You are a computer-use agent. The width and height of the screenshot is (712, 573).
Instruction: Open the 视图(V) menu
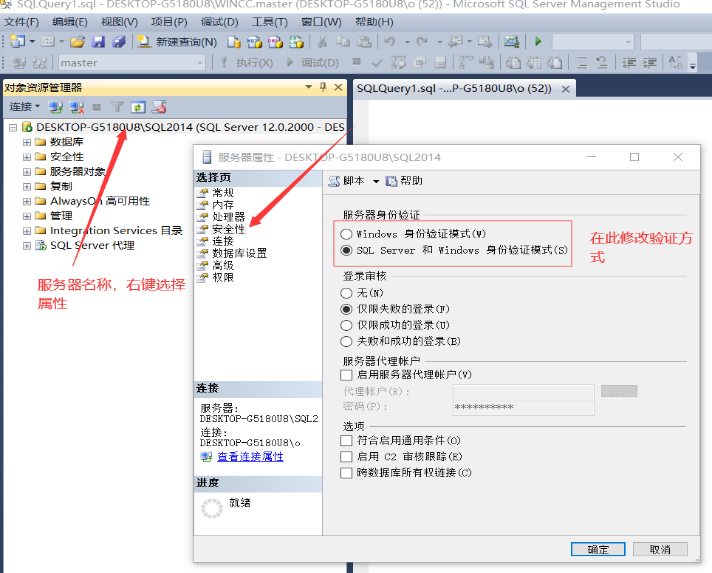point(119,22)
